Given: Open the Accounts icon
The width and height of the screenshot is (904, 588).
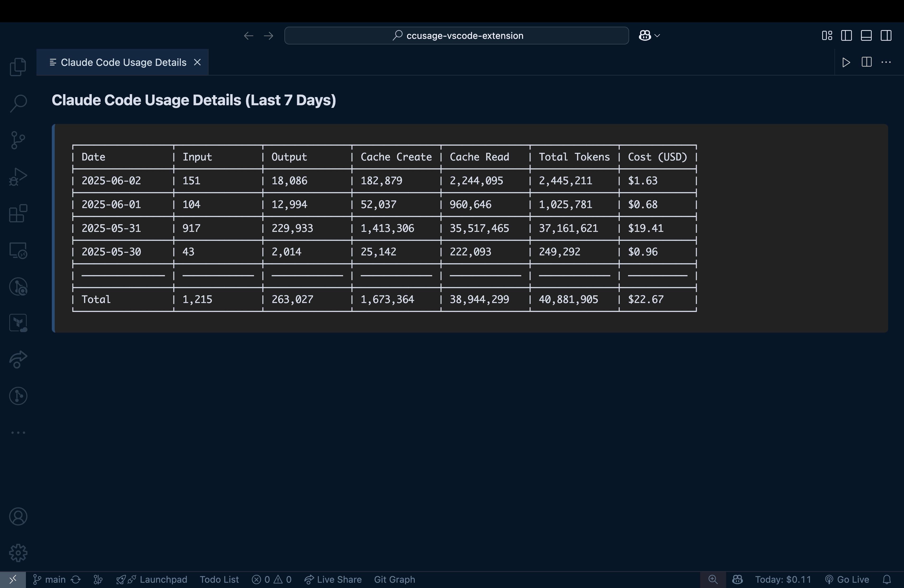Looking at the screenshot, I should [18, 516].
